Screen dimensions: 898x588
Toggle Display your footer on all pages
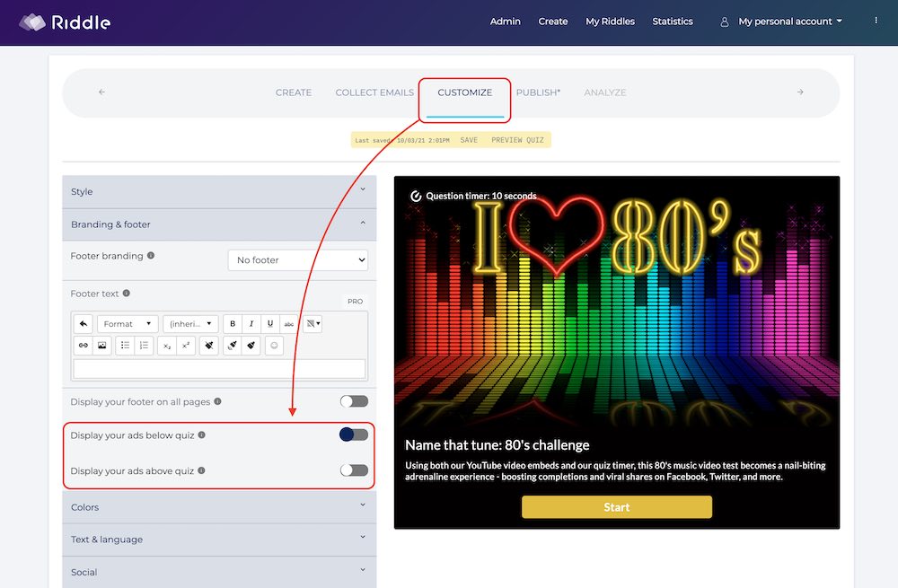[x=354, y=401]
